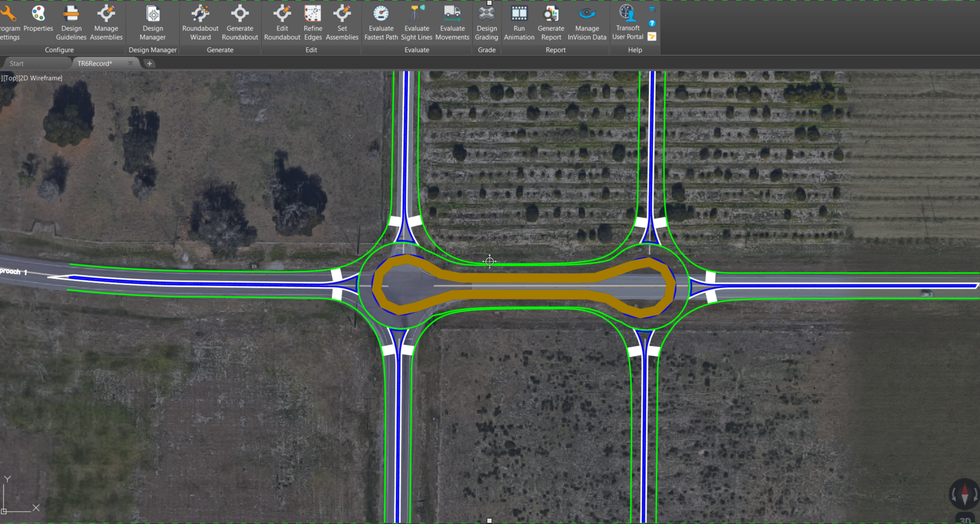980x524 pixels.
Task: Switch to the Start tab
Action: click(17, 64)
